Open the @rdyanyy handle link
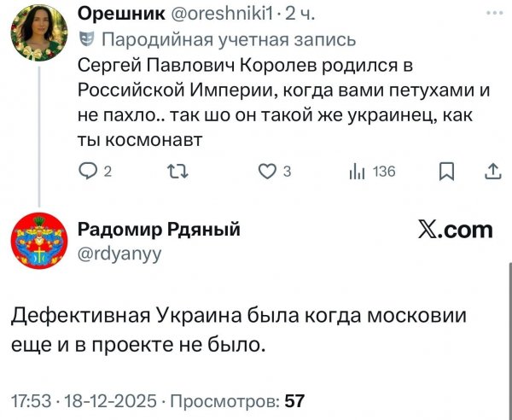 coord(119,252)
